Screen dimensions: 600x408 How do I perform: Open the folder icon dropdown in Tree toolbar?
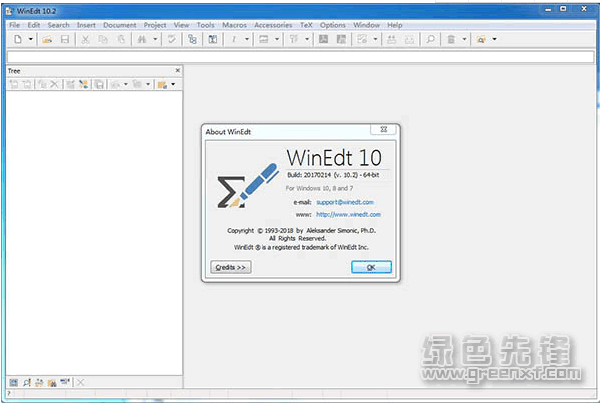coord(173,84)
